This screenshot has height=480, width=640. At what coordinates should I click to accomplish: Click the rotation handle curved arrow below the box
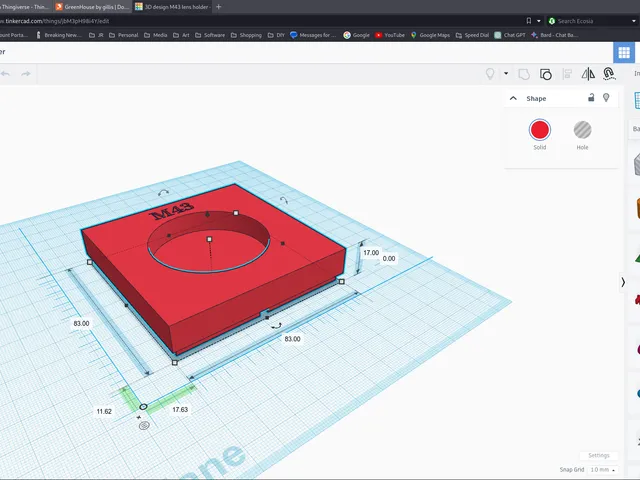coord(277,326)
